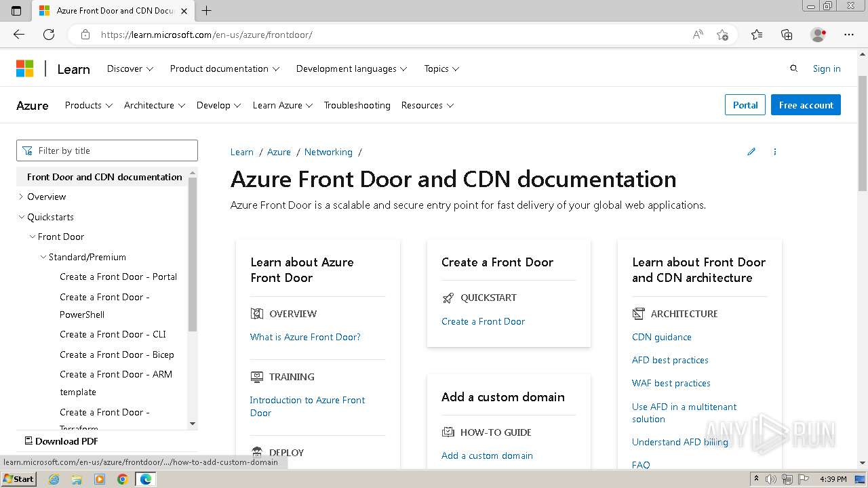The width and height of the screenshot is (868, 488).
Task: Collapse the Standard/Premium tree node
Action: [43, 257]
